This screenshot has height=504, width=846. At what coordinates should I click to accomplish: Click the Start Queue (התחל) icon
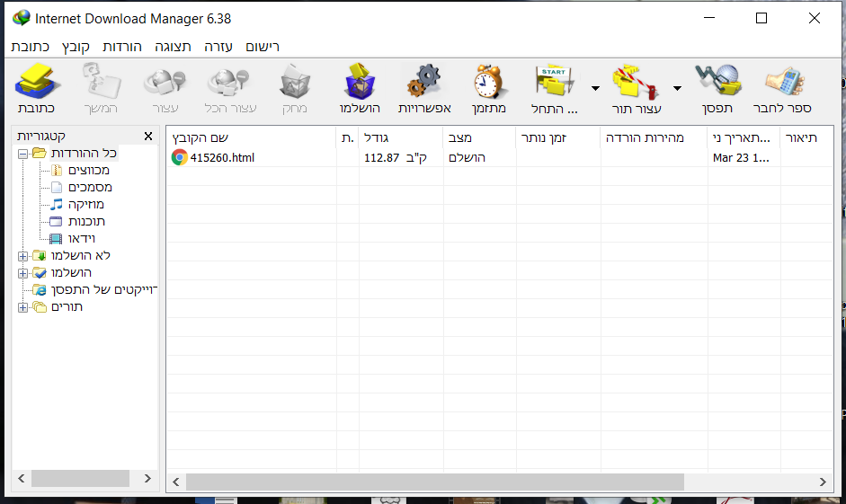point(554,82)
